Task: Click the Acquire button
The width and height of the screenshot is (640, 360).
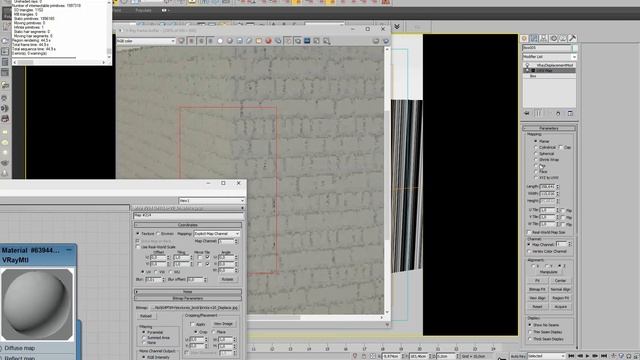Action: 560,307
